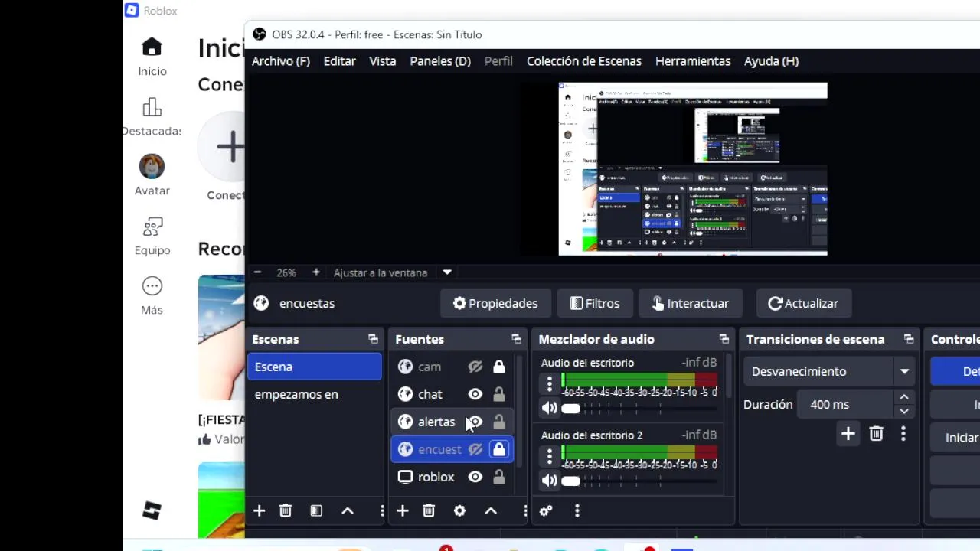Open Desvanecimiento transition dropdown

830,371
